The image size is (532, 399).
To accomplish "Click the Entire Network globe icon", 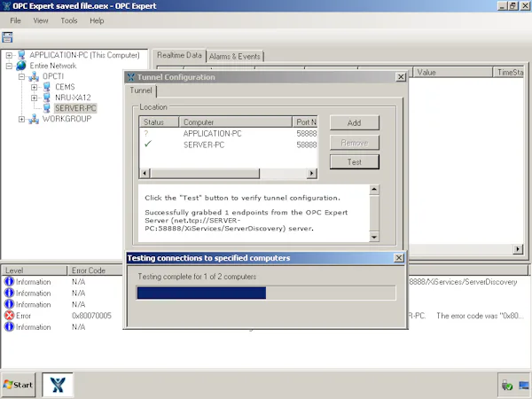I will (x=21, y=66).
